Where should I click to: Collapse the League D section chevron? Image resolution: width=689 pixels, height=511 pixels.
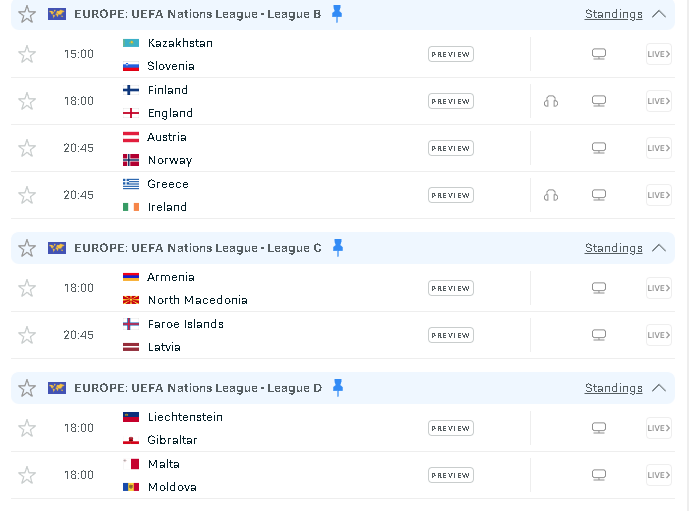659,388
